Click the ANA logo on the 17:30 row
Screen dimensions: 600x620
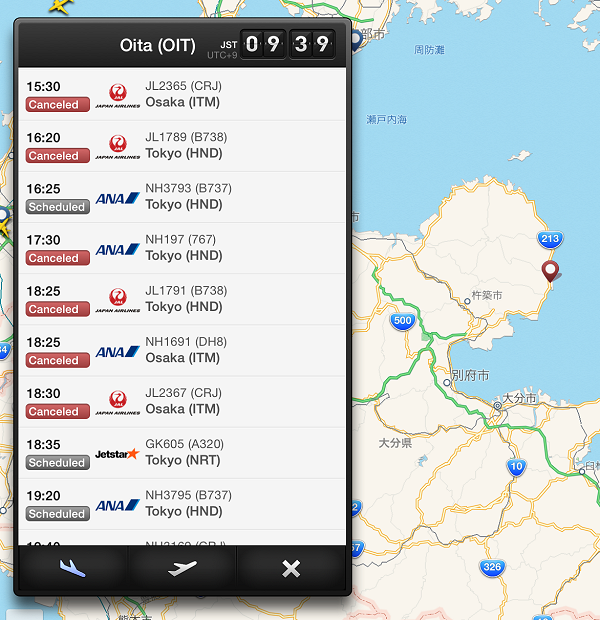point(117,250)
